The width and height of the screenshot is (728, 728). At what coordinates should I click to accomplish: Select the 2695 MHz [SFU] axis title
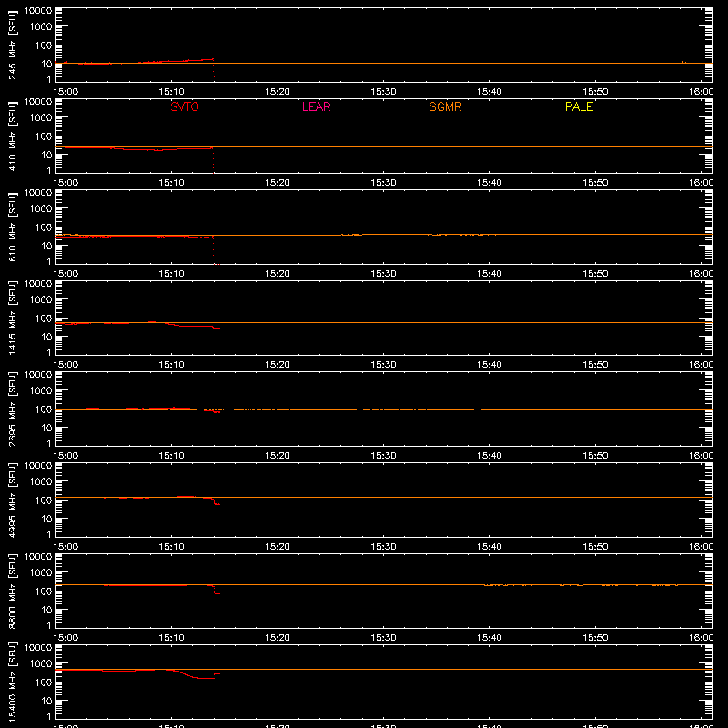pyautogui.click(x=13, y=409)
